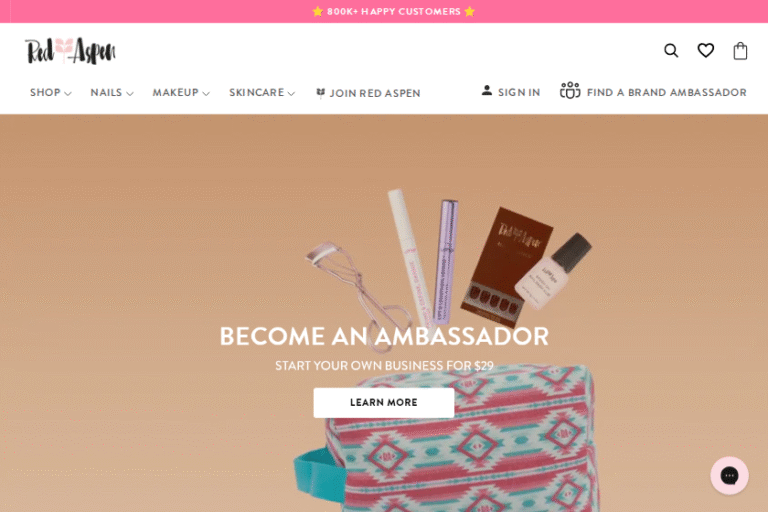
Task: Click the leaf icon beside Join Red Aspen
Action: click(x=320, y=93)
